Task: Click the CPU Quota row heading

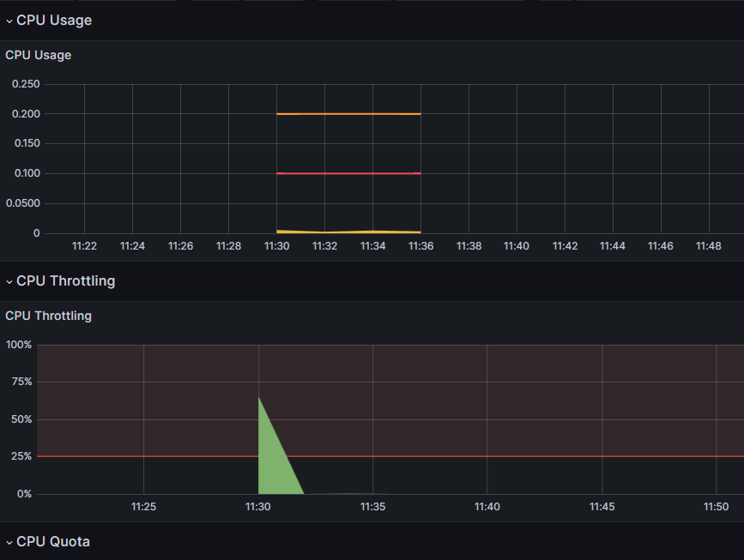Action: (x=53, y=541)
